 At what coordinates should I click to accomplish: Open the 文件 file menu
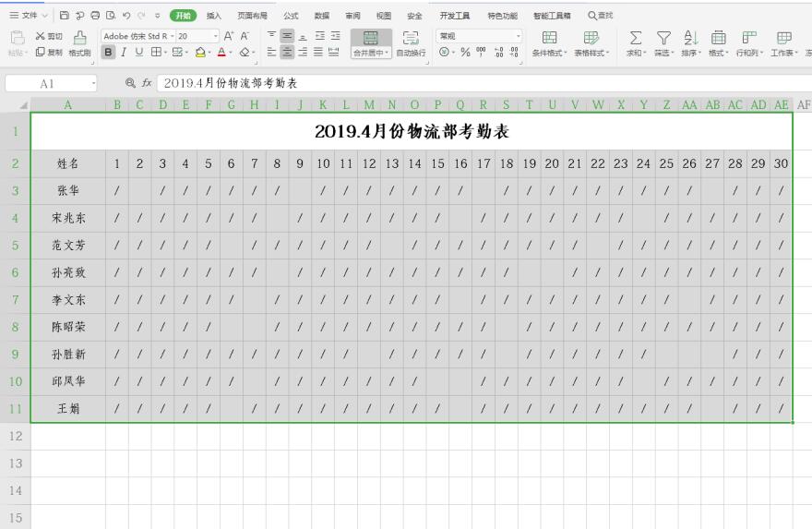coord(29,16)
